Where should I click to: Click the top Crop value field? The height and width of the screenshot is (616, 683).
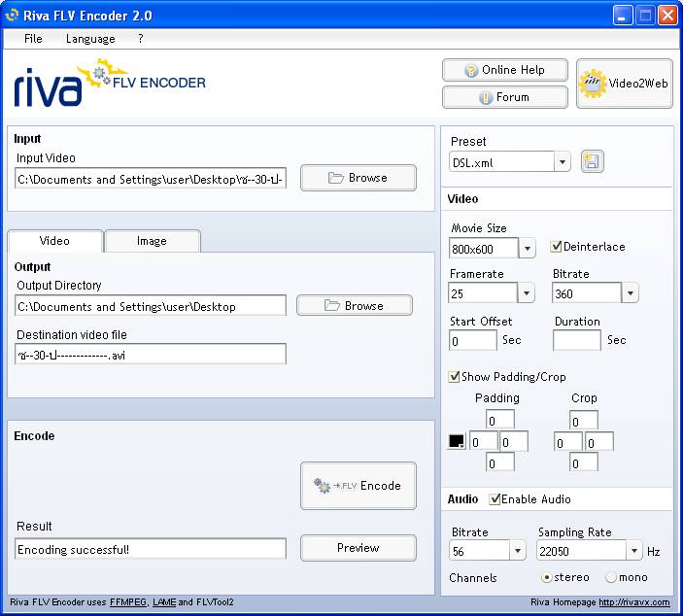[x=584, y=421]
